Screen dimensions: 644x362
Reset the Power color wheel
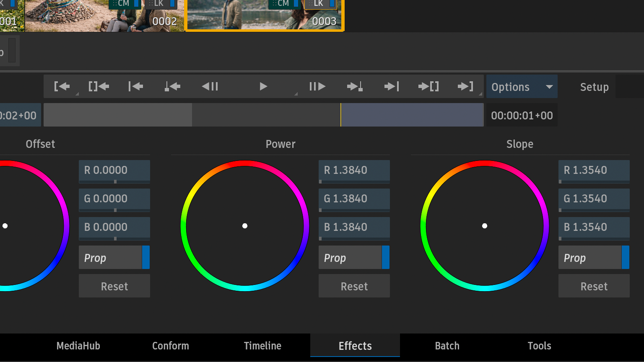point(354,286)
